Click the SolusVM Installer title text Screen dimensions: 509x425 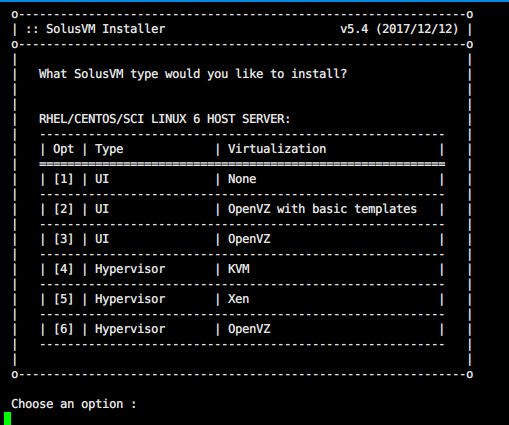(105, 29)
